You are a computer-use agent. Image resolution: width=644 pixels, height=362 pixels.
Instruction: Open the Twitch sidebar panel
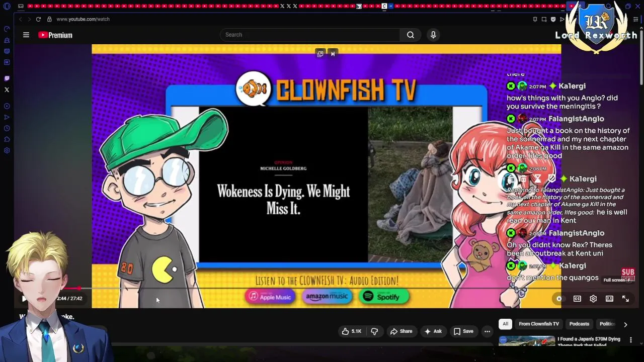7,78
